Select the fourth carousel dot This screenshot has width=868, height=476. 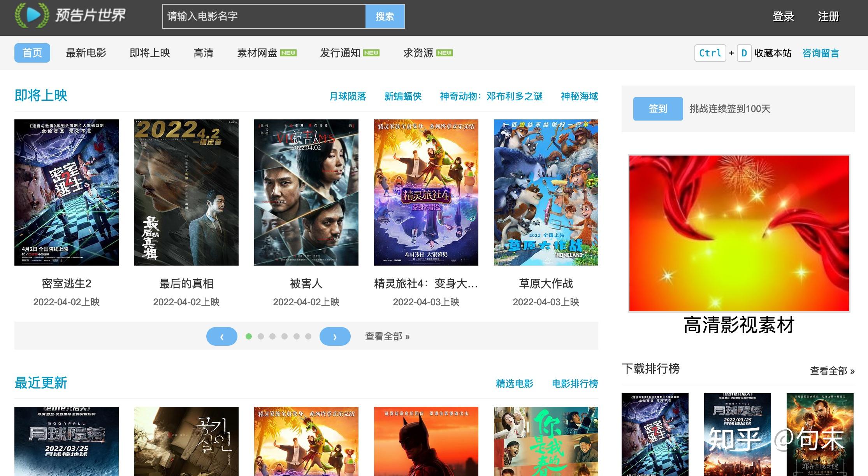(x=285, y=336)
